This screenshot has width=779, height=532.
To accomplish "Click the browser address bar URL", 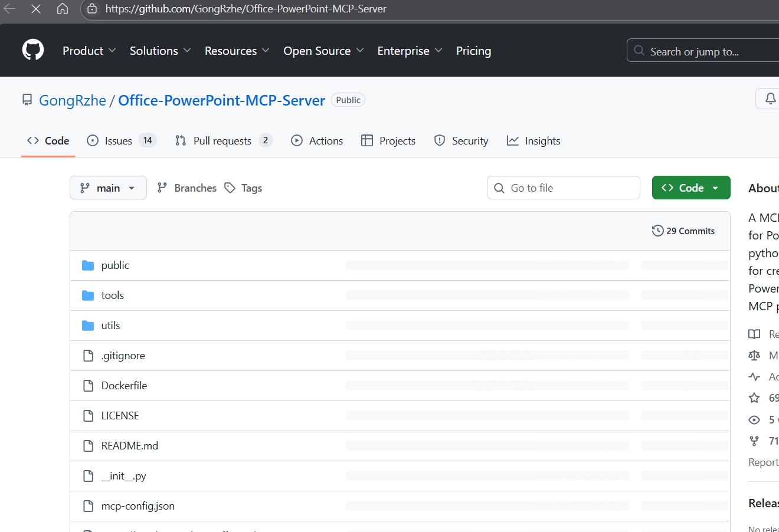I will (x=246, y=9).
